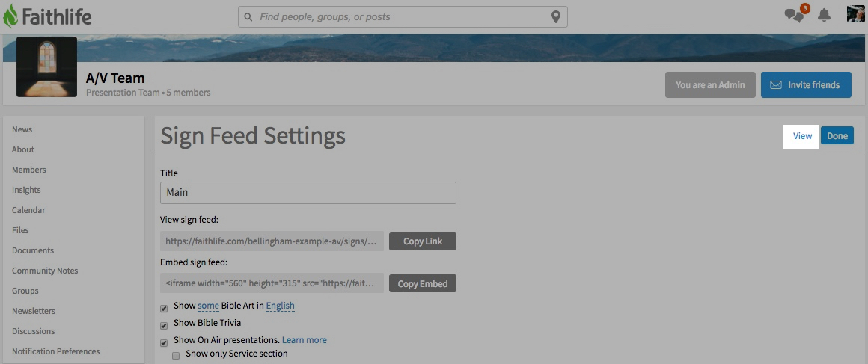Open Community Notes in the sidebar

[x=45, y=271]
